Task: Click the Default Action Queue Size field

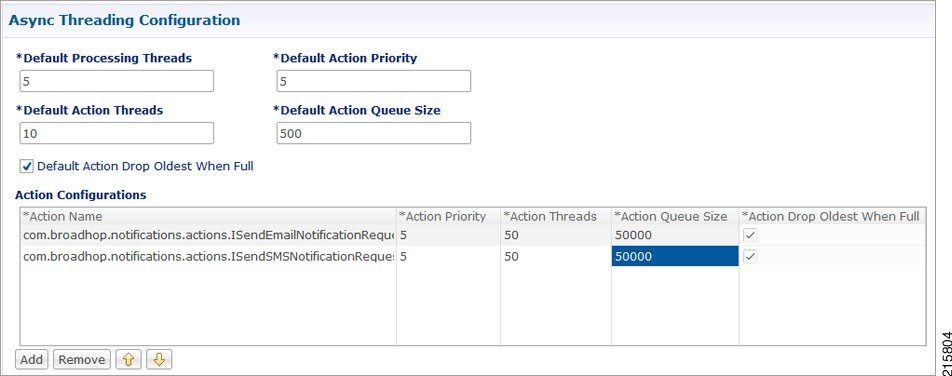Action: tap(373, 133)
